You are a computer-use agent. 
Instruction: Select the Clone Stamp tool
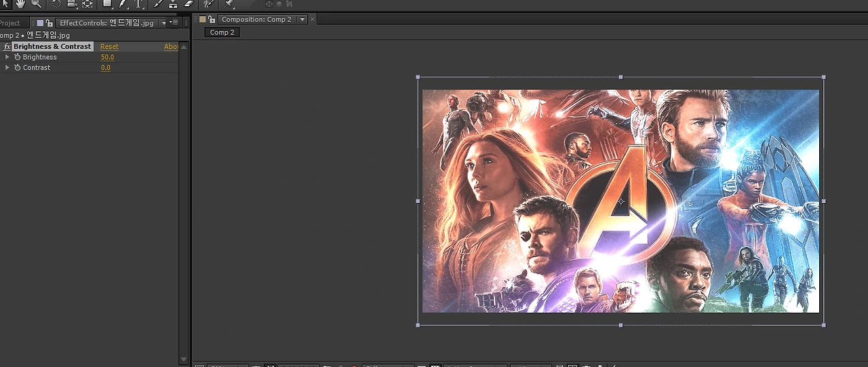174,3
